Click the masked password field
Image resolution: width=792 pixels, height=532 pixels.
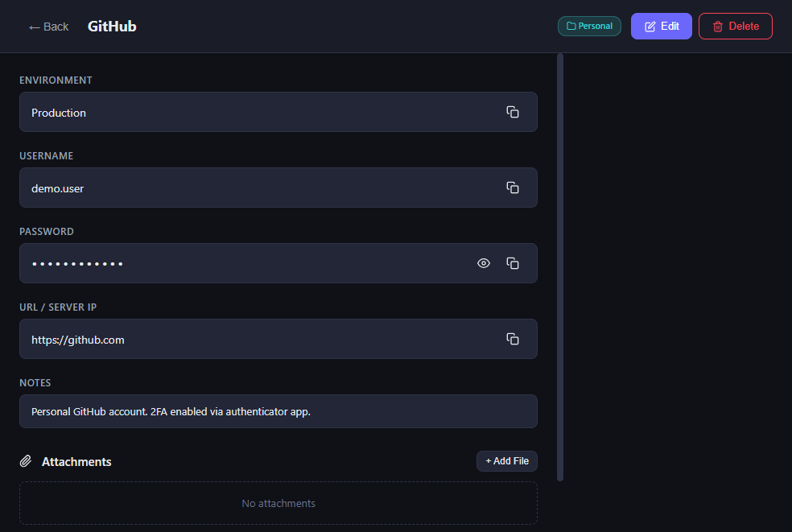pos(278,263)
